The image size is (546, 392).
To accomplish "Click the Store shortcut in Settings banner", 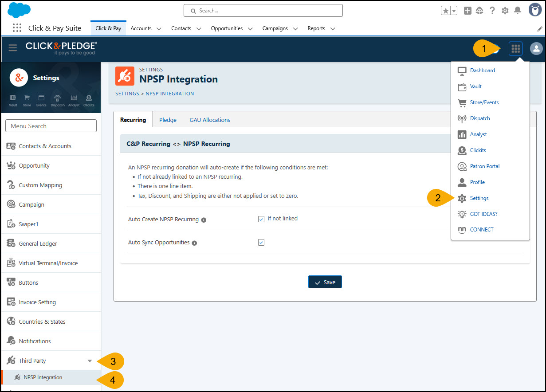I will coord(27,100).
